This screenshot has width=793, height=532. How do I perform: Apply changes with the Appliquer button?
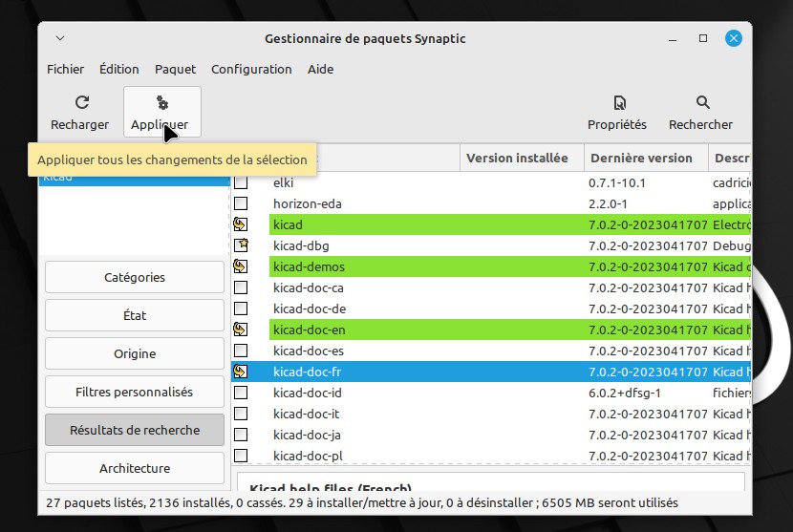(x=161, y=113)
